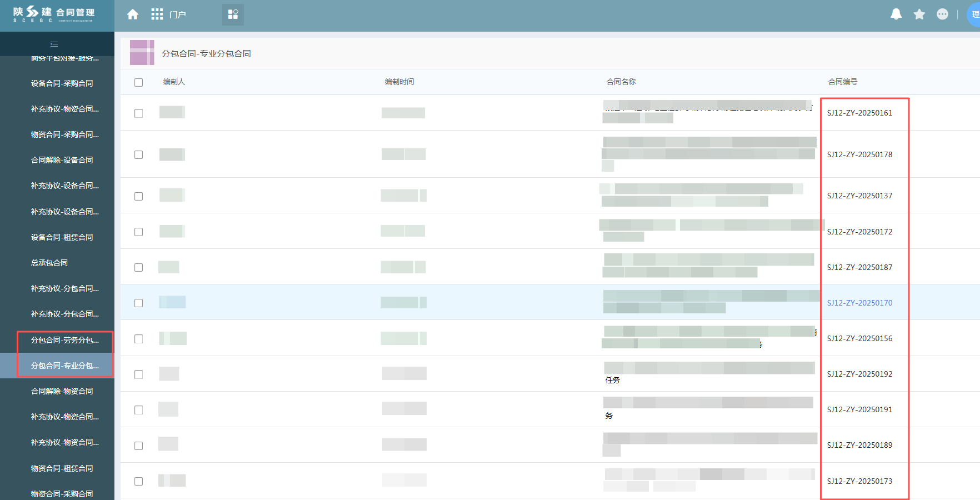
Task: Open 设备合同-租赁合同 sidebar item
Action: pos(62,237)
